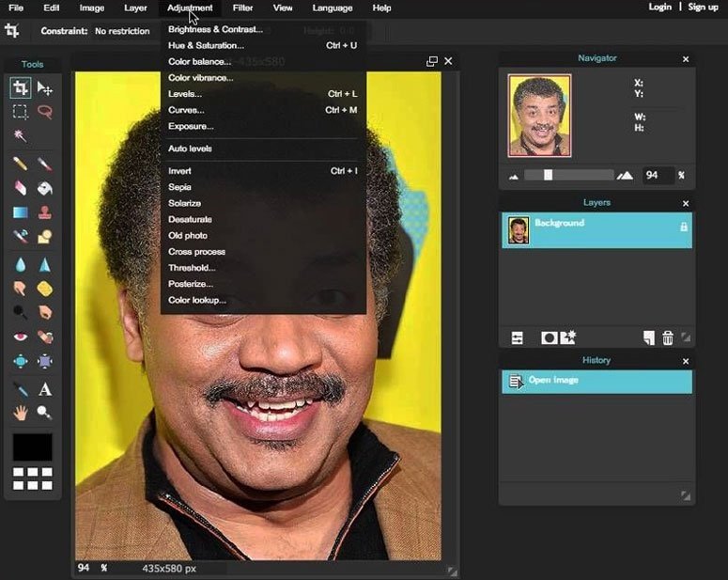Select the Sponge tool

click(x=44, y=289)
